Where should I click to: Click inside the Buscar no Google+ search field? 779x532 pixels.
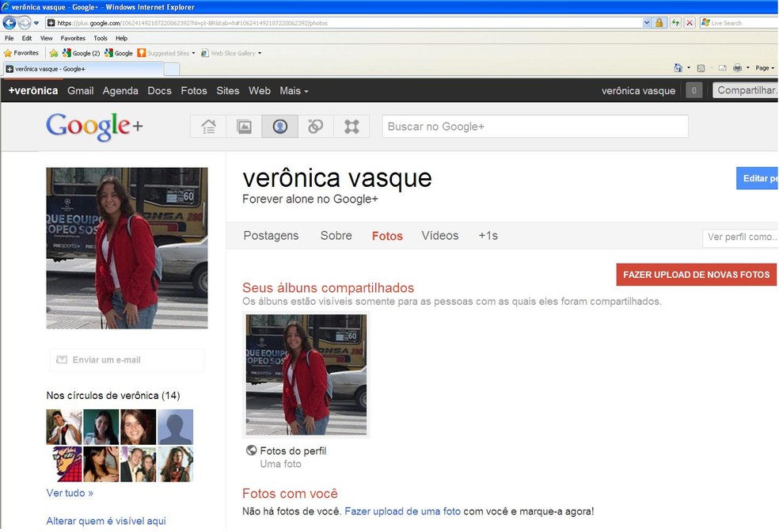click(534, 127)
